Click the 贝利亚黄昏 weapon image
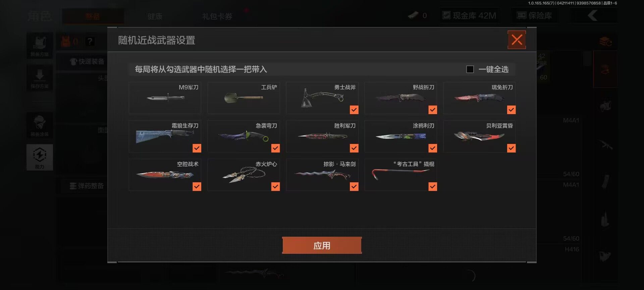644x290 pixels. tap(479, 136)
